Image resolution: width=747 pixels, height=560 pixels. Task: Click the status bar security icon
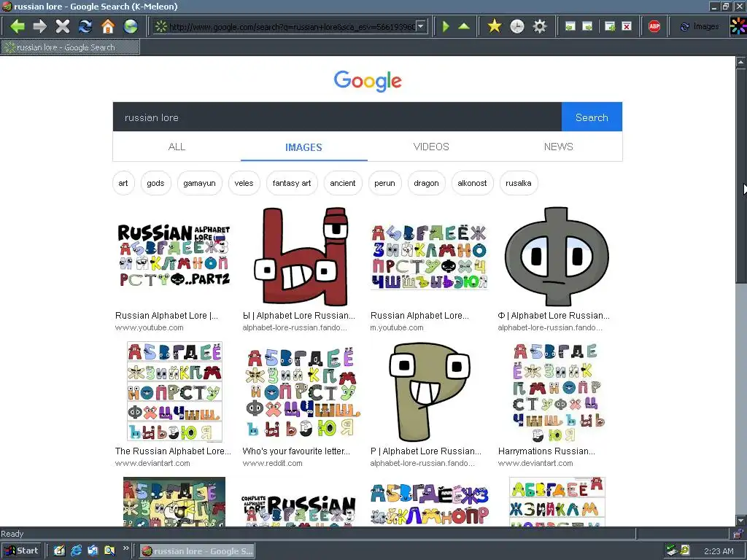(738, 533)
